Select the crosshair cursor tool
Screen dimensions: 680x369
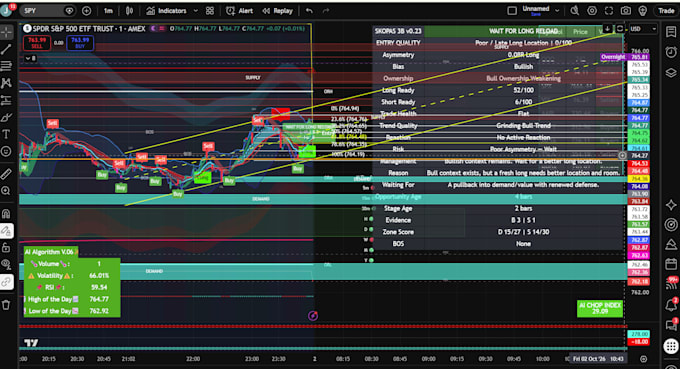click(x=6, y=32)
